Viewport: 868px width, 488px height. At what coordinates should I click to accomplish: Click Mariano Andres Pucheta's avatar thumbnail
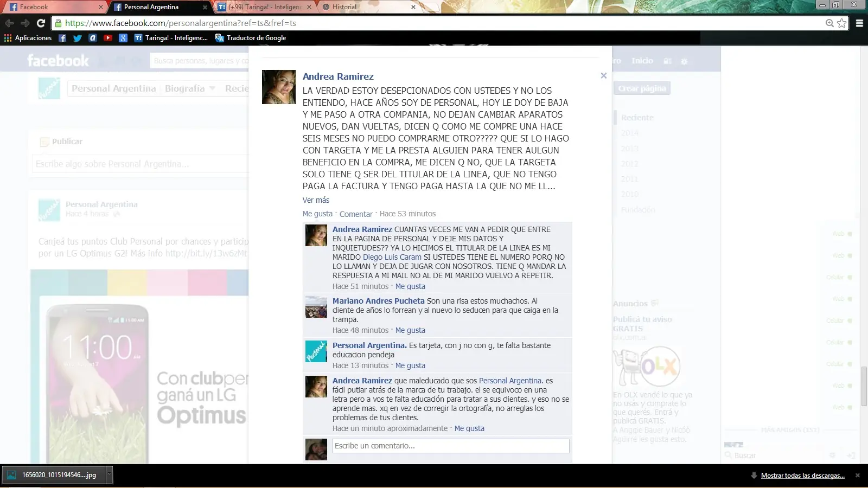click(x=316, y=307)
